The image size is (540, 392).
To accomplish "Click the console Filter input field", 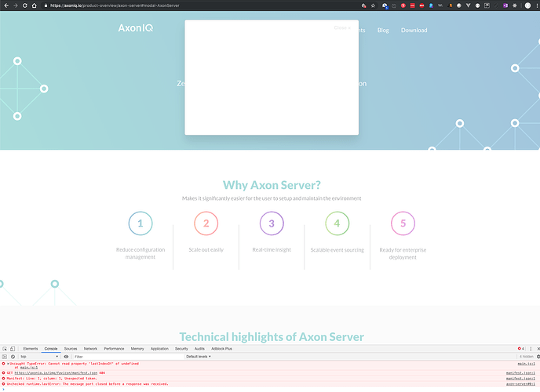I will click(128, 357).
